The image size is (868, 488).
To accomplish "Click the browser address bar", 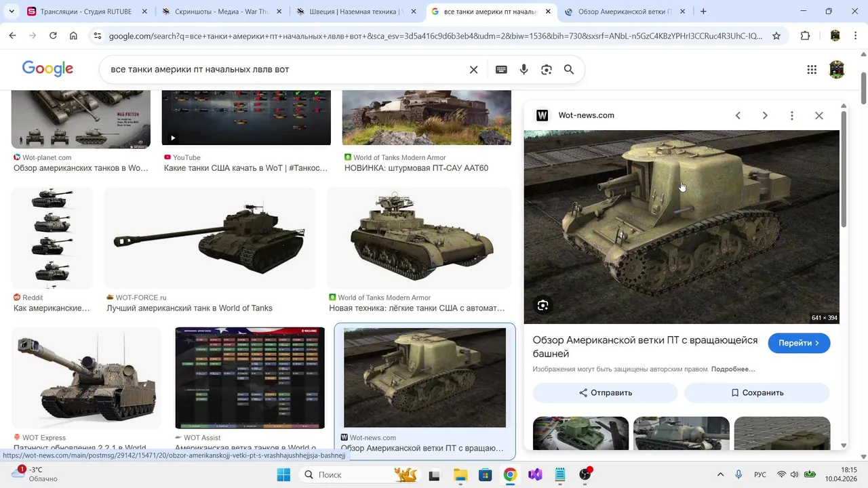I will click(435, 36).
